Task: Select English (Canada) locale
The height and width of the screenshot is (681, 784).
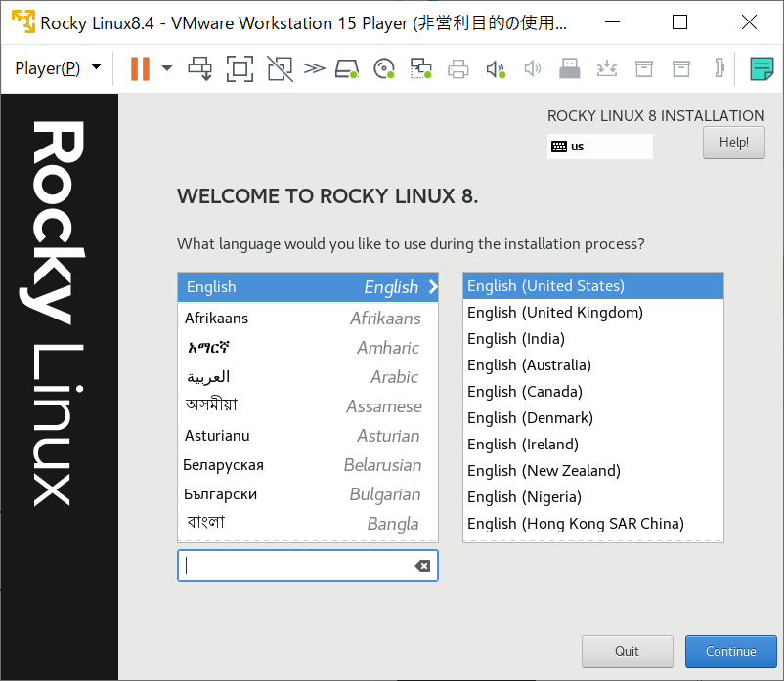Action: click(593, 391)
